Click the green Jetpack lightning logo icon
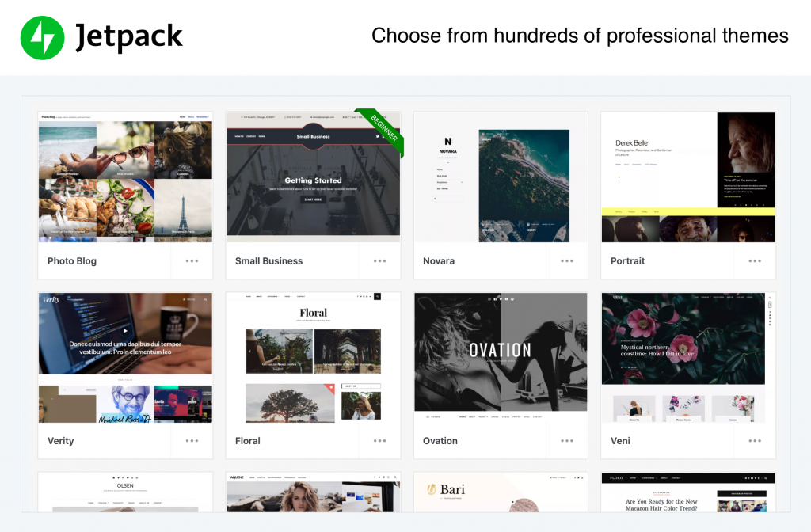811x532 pixels. pyautogui.click(x=43, y=38)
